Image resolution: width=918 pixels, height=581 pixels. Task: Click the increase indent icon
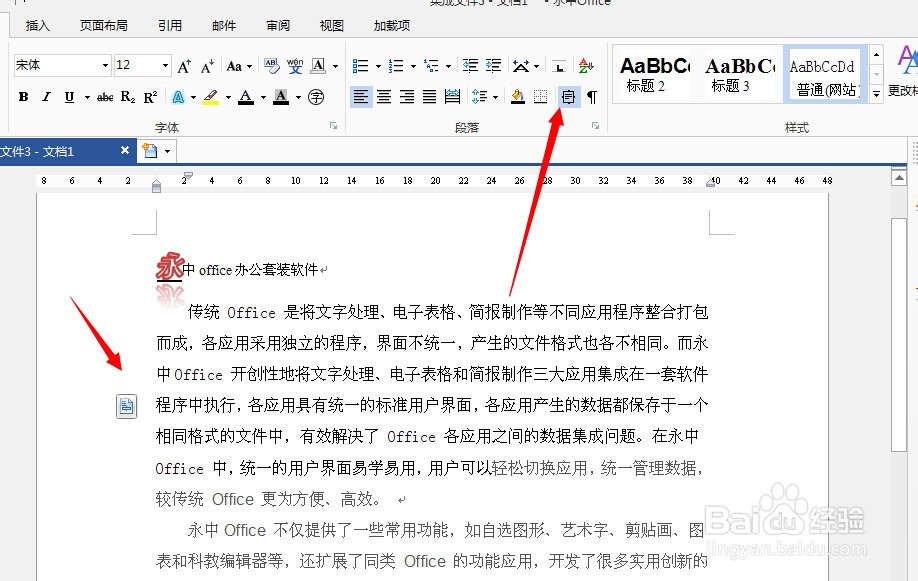(494, 66)
